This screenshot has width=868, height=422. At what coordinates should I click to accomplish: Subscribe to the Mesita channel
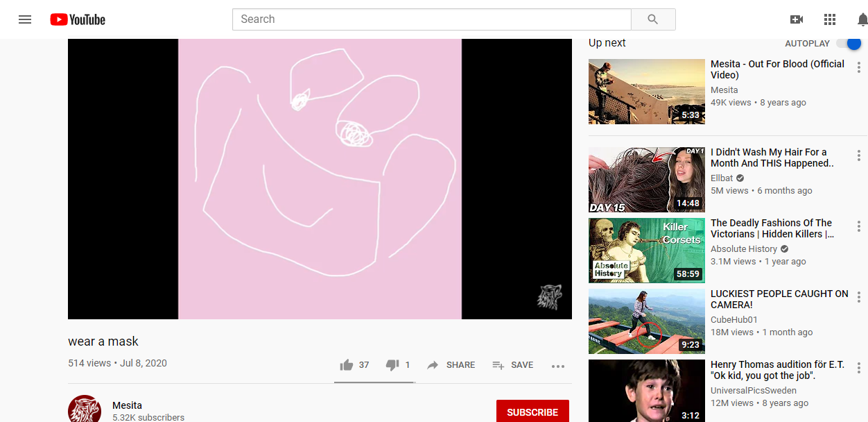pyautogui.click(x=532, y=412)
